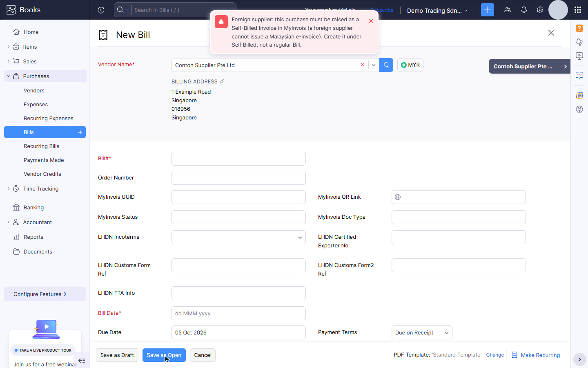This screenshot has width=588, height=368.
Task: Edit the billing address pencil icon
Action: (x=222, y=81)
